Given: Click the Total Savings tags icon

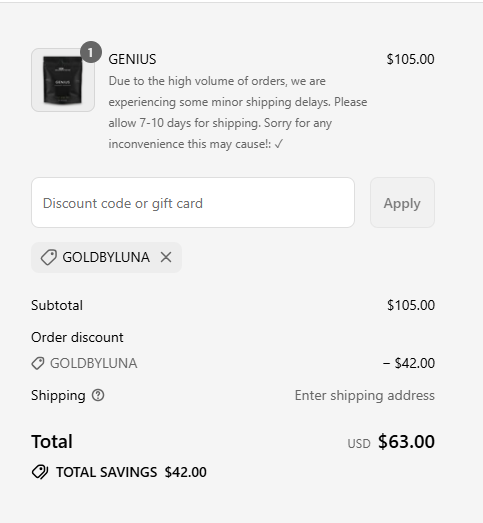Looking at the screenshot, I should [40, 472].
